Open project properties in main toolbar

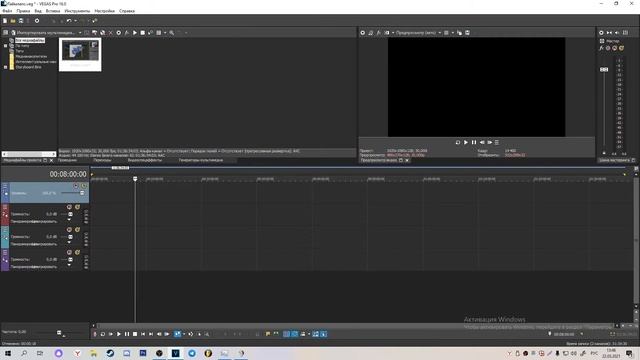click(37, 21)
